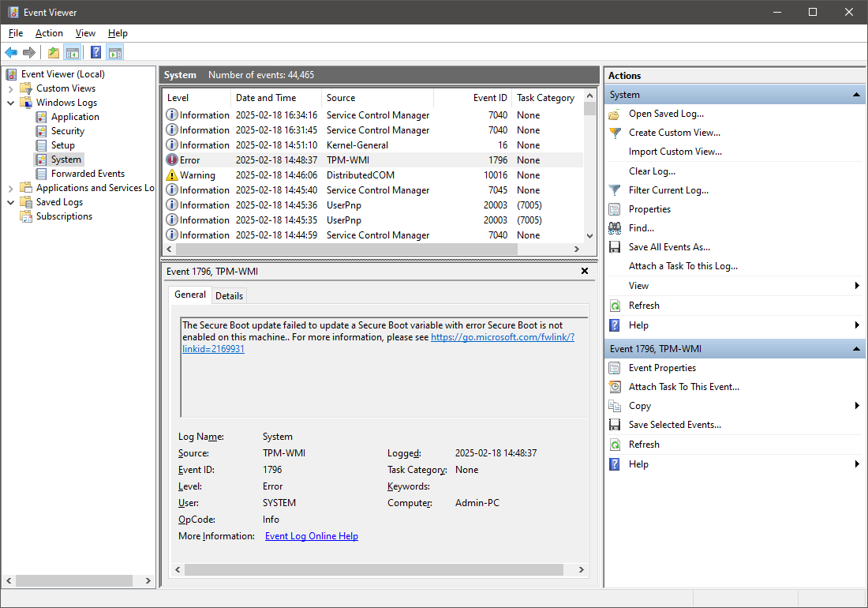Click the Up One Level folder icon
This screenshot has width=868, height=608.
pos(53,53)
